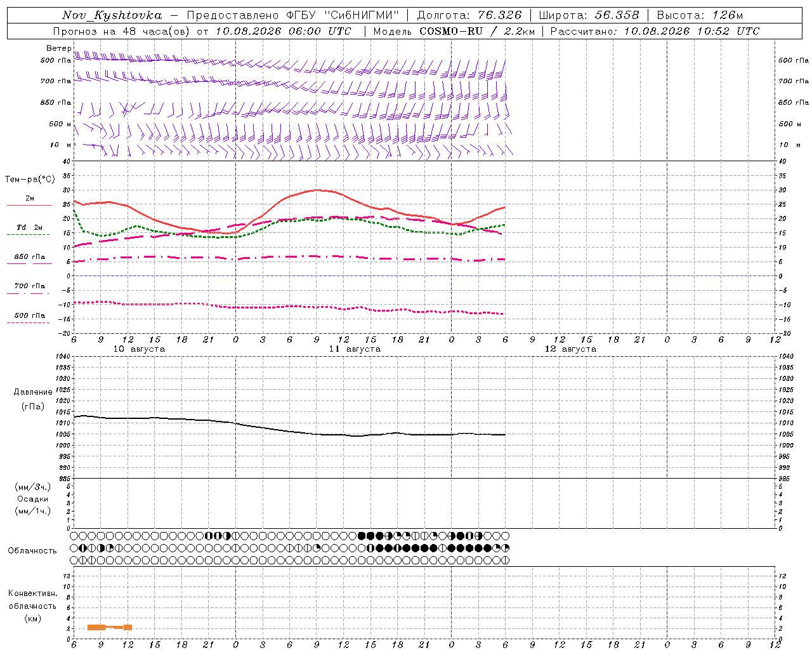This screenshot has height=650, width=812.
Task: Click the Nov_Kyshtovka station title
Action: [x=112, y=15]
